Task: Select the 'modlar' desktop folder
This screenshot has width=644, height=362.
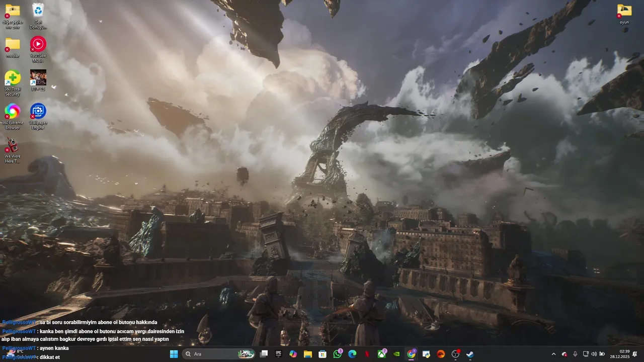Action: (x=12, y=48)
